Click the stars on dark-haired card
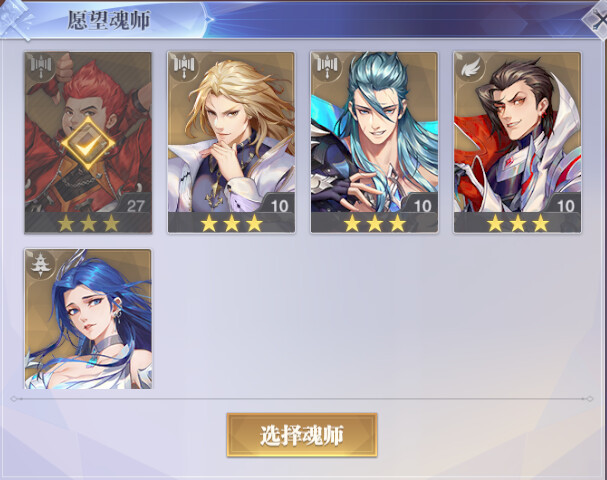The width and height of the screenshot is (607, 480). click(518, 223)
